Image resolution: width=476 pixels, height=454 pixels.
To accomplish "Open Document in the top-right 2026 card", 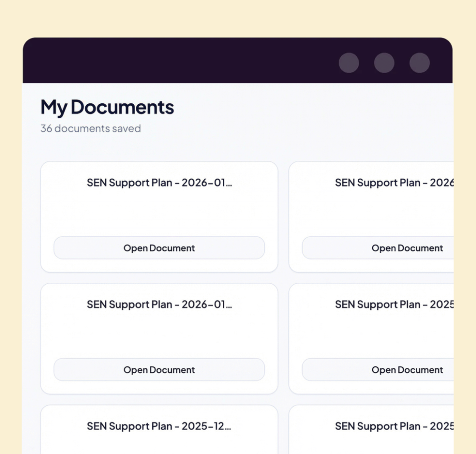I will coord(378,248).
